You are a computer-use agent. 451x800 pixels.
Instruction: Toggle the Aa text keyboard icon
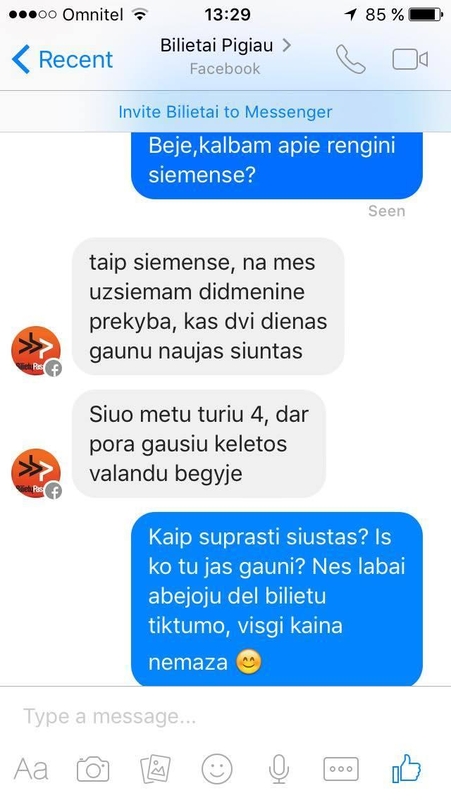31,769
